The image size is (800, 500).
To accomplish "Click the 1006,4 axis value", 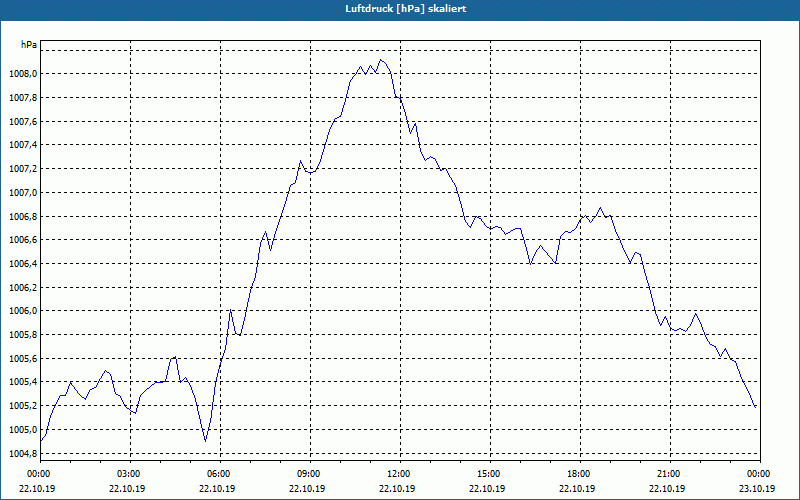I will (23, 264).
